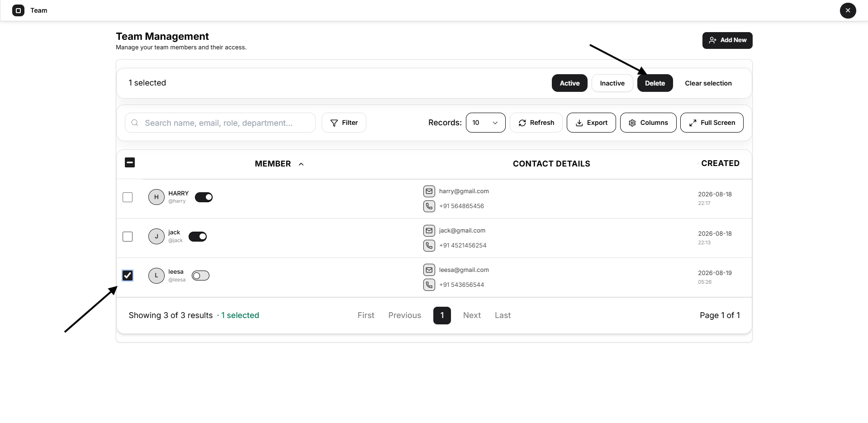Click Clear selection
The width and height of the screenshot is (868, 423).
click(x=708, y=83)
